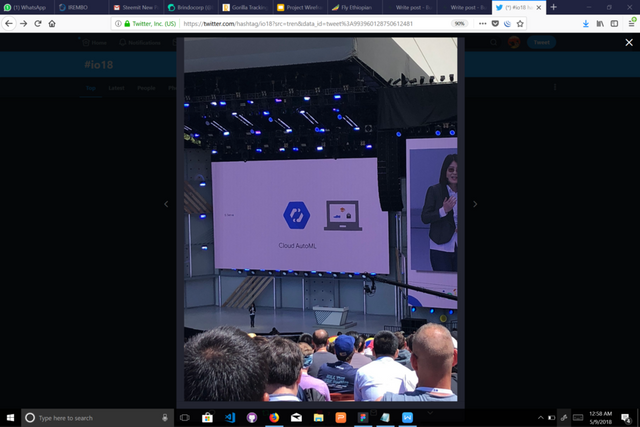640x427 pixels.
Task: Click the battery status icon
Action: point(551,418)
